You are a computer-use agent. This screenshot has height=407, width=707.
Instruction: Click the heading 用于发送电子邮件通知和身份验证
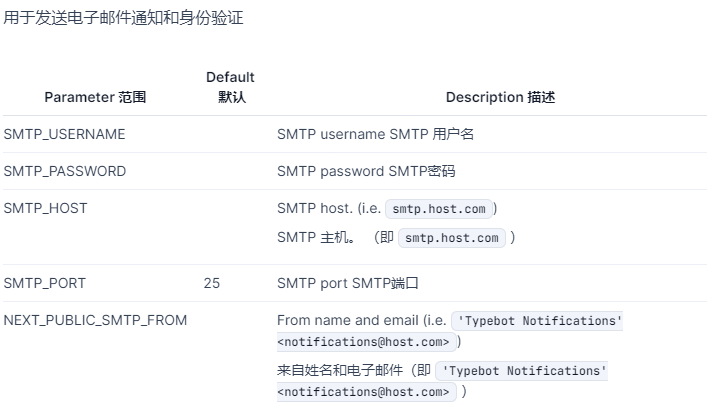[124, 18]
